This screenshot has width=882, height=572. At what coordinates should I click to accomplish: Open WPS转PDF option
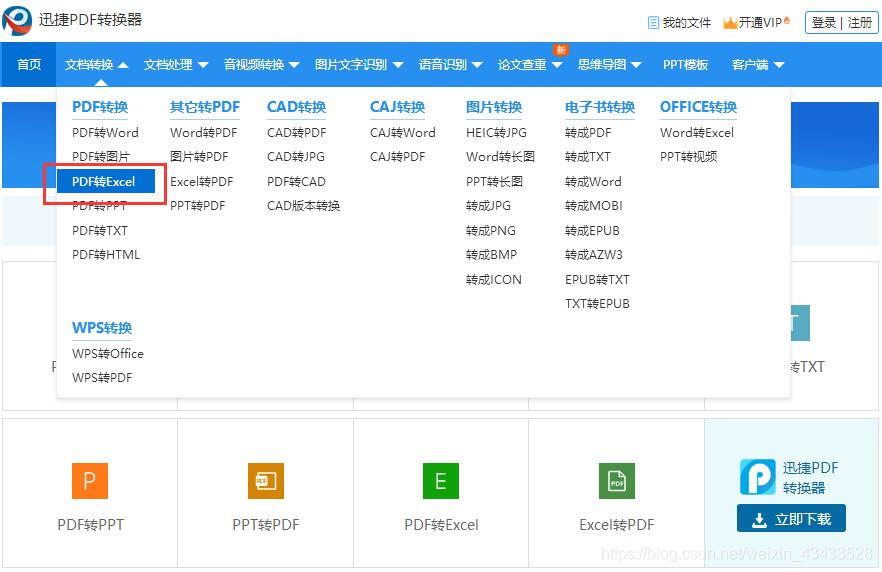(x=102, y=378)
